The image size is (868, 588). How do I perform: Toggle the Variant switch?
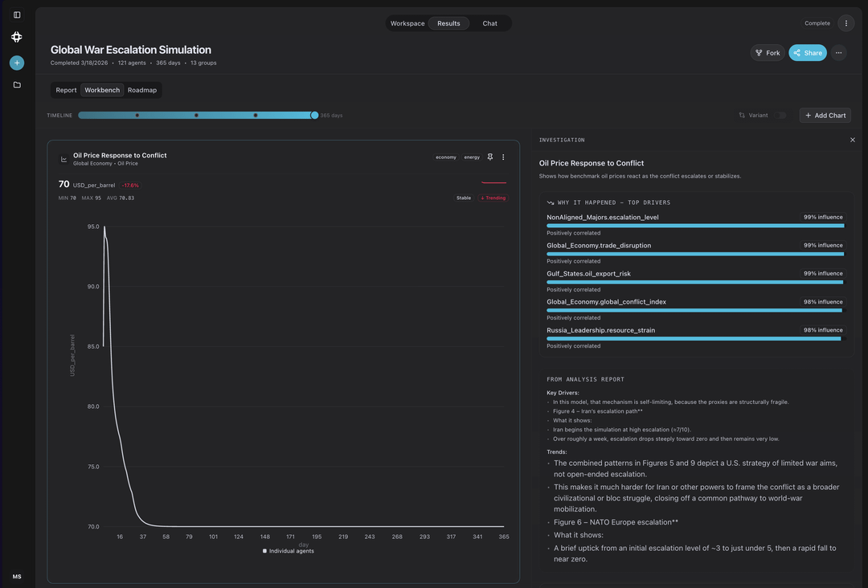click(780, 116)
